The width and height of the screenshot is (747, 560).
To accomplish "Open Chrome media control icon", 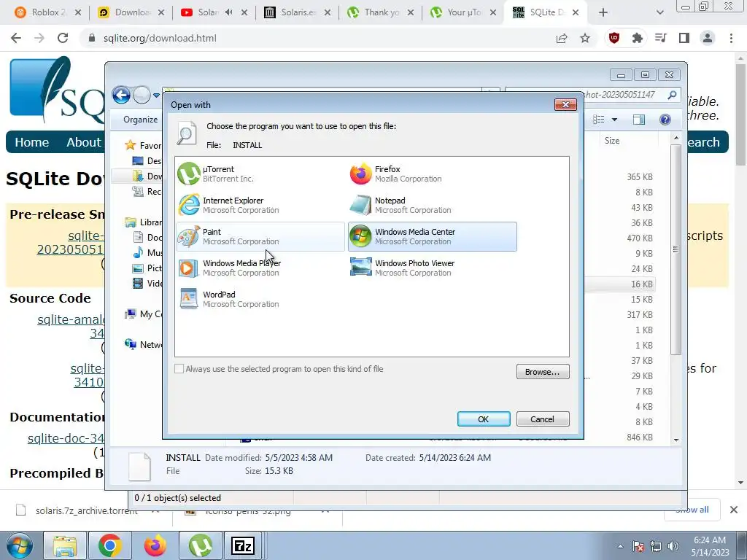I will (x=661, y=38).
